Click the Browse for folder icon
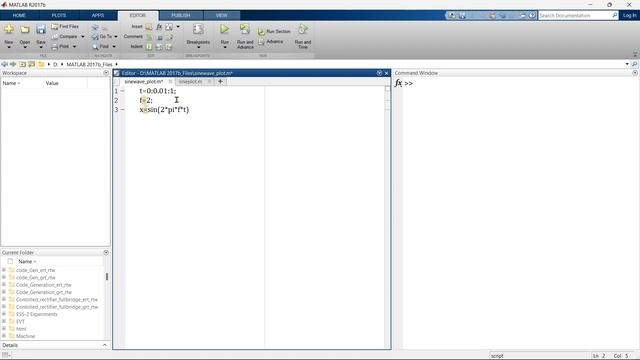640x360 pixels. pyautogui.click(x=31, y=64)
